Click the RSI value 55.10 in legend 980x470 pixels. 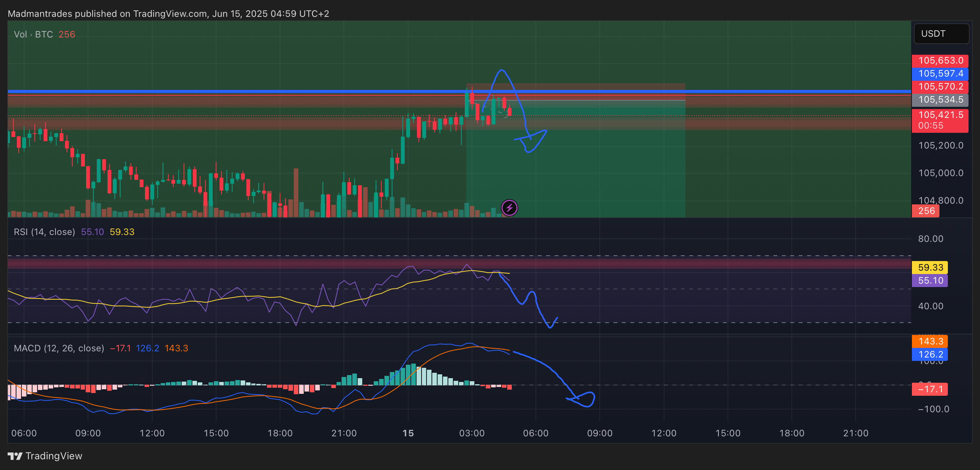pos(93,232)
